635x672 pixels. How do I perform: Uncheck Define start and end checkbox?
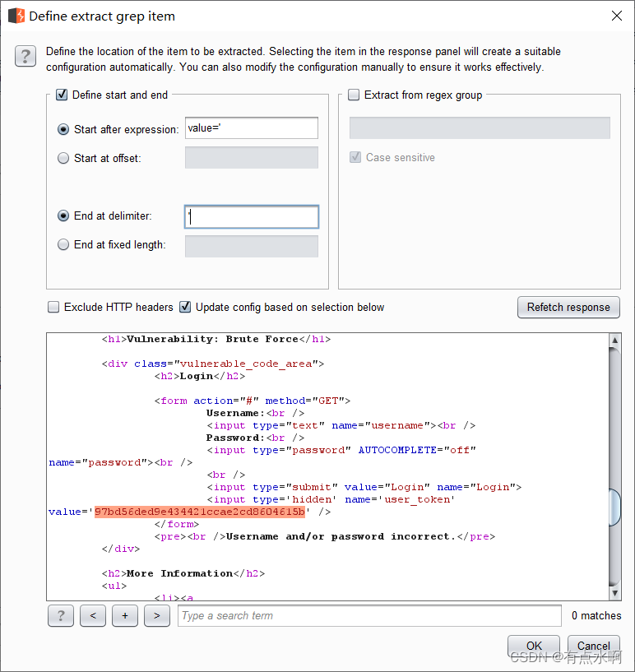(x=62, y=95)
